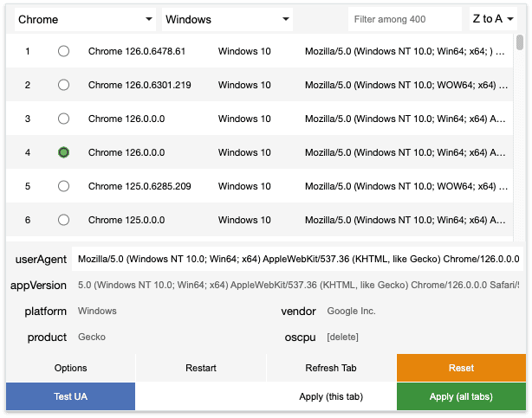This screenshot has height=418, width=532.
Task: Open the Windows OS dropdown
Action: 227,19
